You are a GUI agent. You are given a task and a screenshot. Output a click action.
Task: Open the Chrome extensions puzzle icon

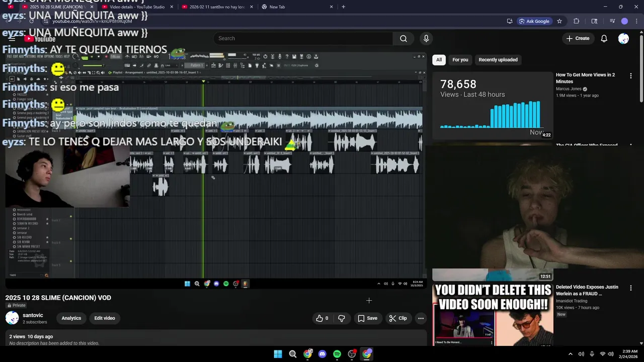(577, 21)
